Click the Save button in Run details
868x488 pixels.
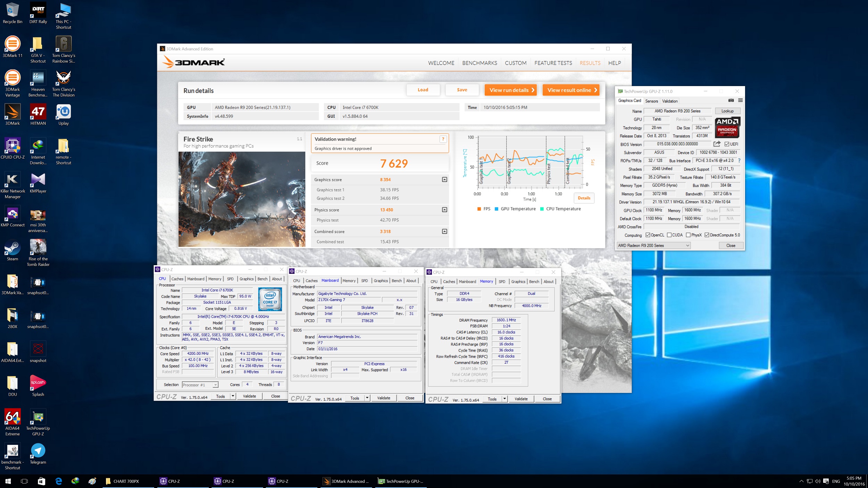[462, 90]
